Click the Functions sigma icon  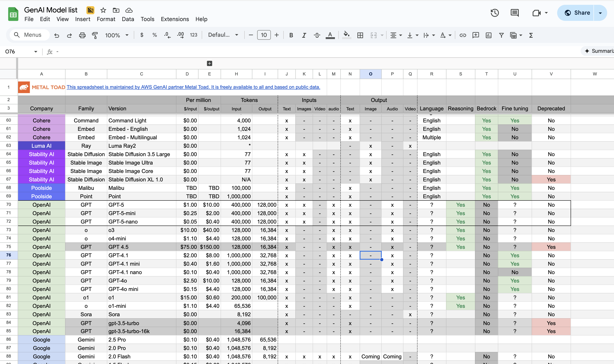[531, 35]
